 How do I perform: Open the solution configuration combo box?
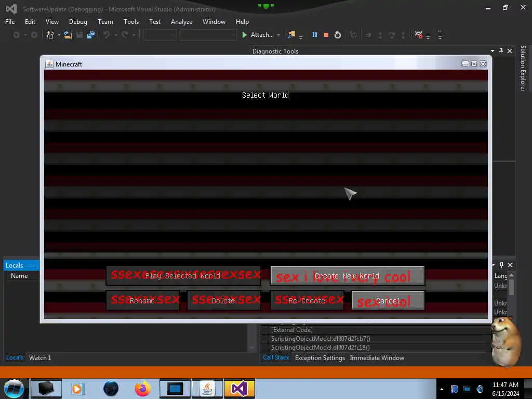[160, 35]
